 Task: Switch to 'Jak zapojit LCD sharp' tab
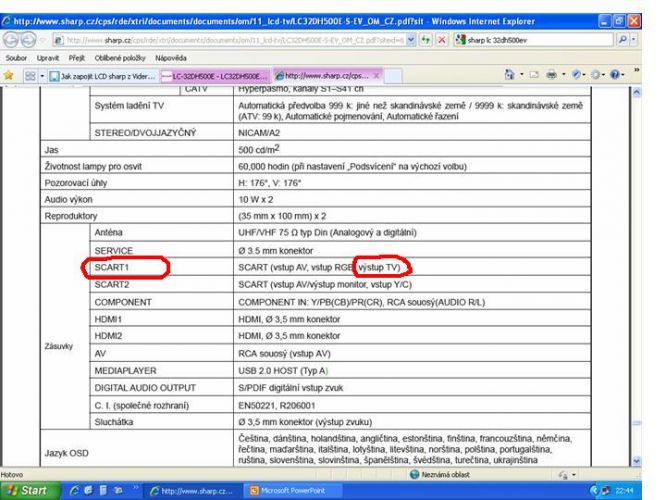click(x=102, y=76)
